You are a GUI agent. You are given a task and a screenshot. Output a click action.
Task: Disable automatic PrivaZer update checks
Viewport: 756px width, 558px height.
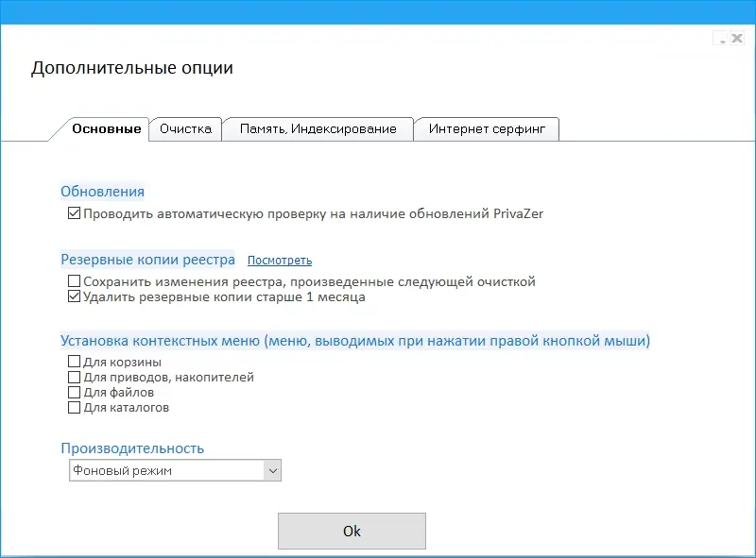(73, 212)
